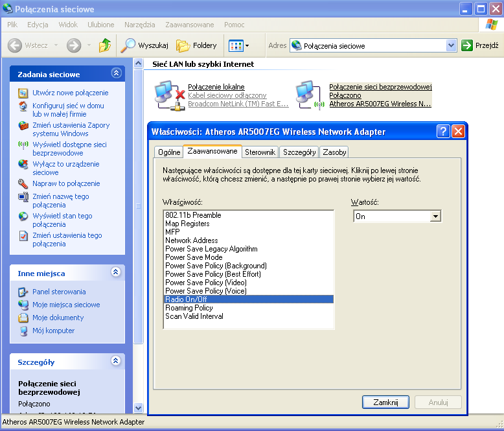
Task: Click the forward arrow toolbar icon
Action: [74, 45]
